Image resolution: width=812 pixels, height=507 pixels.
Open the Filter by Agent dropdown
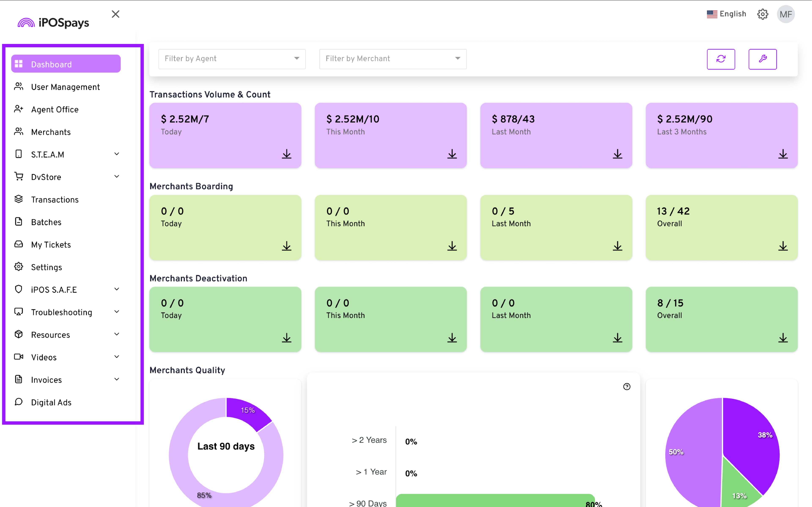tap(232, 59)
